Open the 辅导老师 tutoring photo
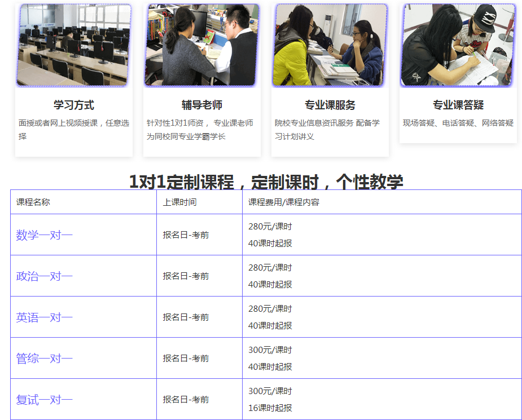 click(x=202, y=45)
